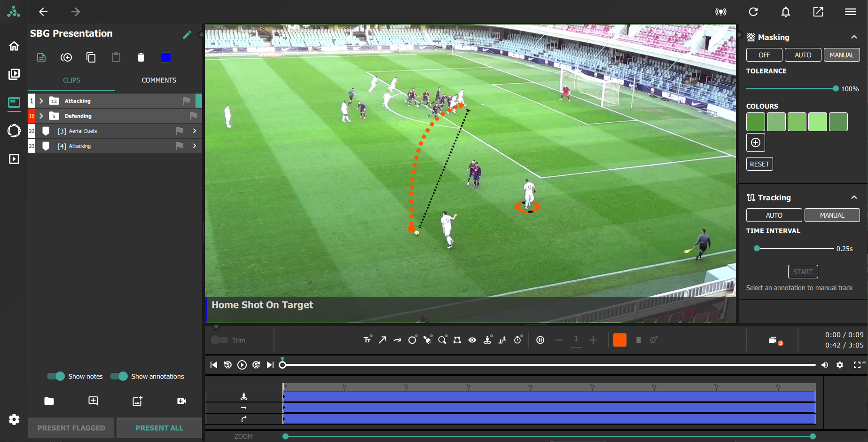Delete the selected annotation with trash icon
This screenshot has width=868, height=442.
pyautogui.click(x=638, y=340)
